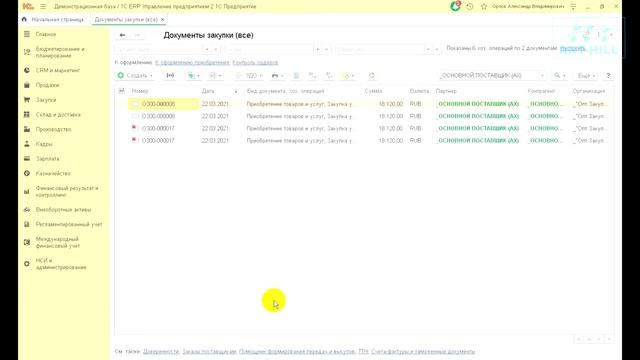Open help with the question mark button
Screen dimensions: 640x360
point(608,76)
